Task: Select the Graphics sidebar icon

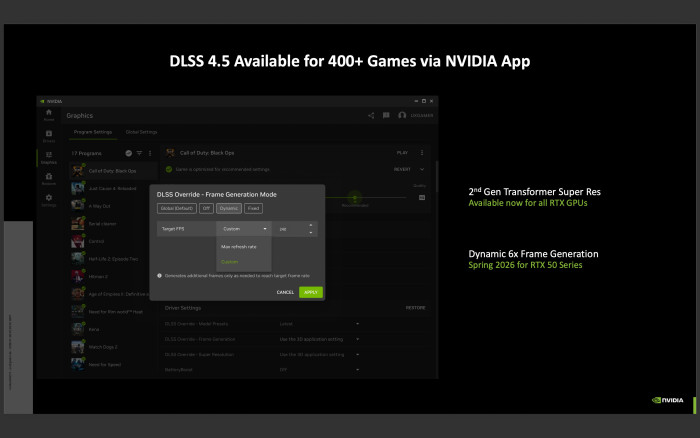Action: [49, 157]
